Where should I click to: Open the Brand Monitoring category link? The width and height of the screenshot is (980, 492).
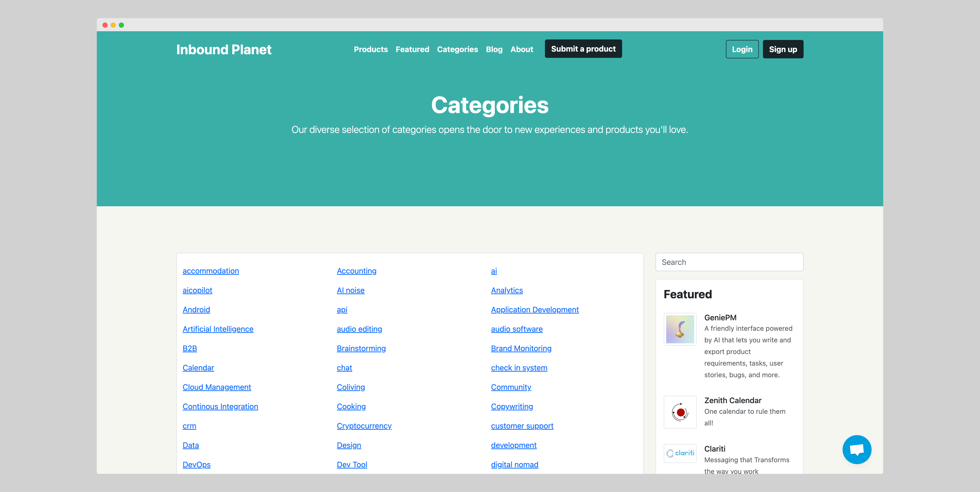point(521,348)
